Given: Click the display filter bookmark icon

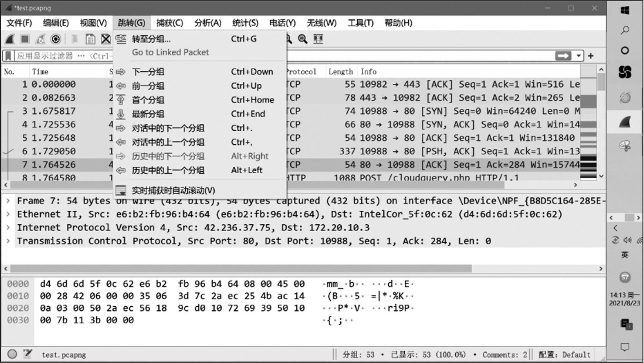Looking at the screenshot, I should (x=8, y=56).
